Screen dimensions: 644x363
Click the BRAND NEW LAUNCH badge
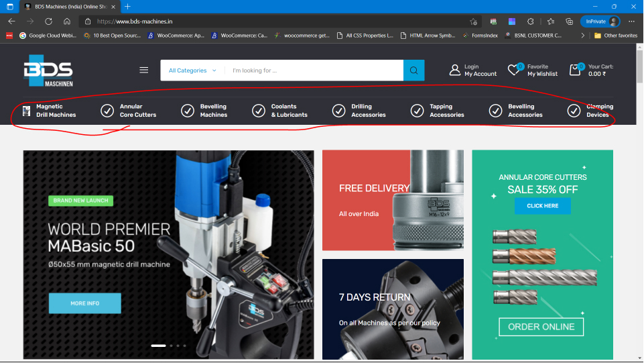click(80, 201)
